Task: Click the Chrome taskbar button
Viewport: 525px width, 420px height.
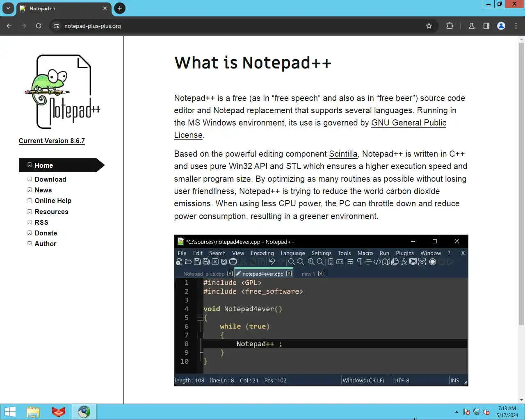Action: (84, 412)
